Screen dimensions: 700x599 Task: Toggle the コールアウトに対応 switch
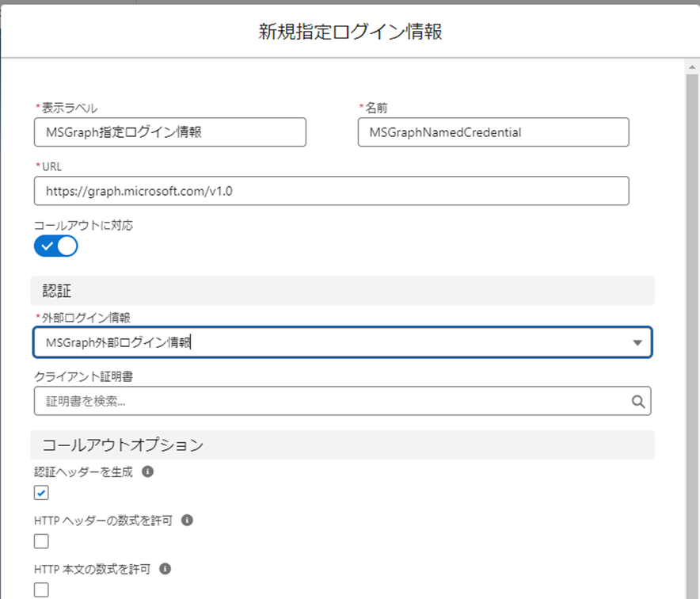point(55,246)
